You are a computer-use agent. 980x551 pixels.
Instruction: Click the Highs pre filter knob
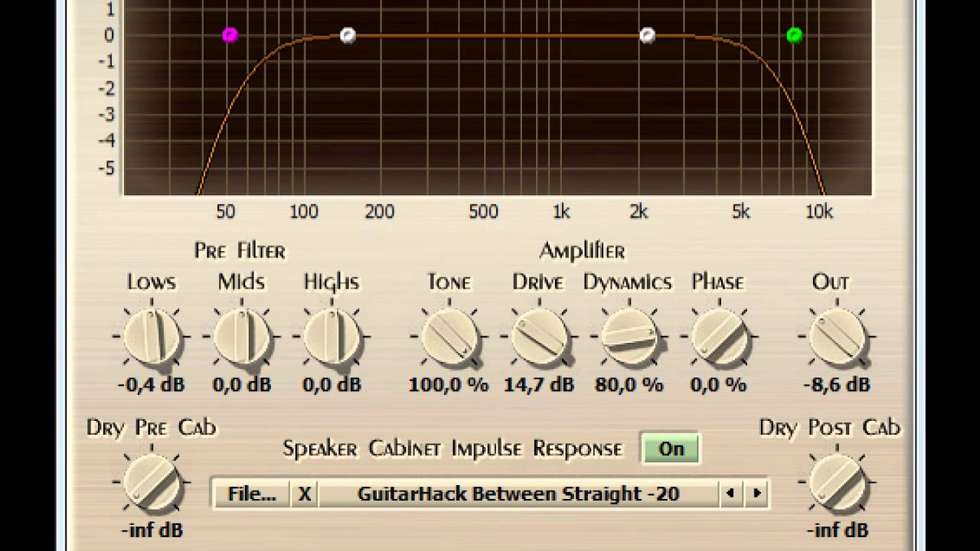332,336
